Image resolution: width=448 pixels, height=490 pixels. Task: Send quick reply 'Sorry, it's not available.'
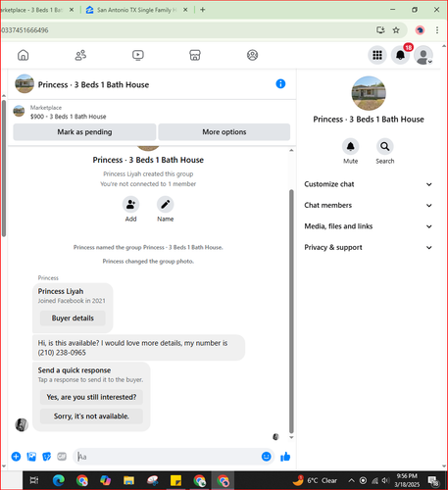pos(91,416)
